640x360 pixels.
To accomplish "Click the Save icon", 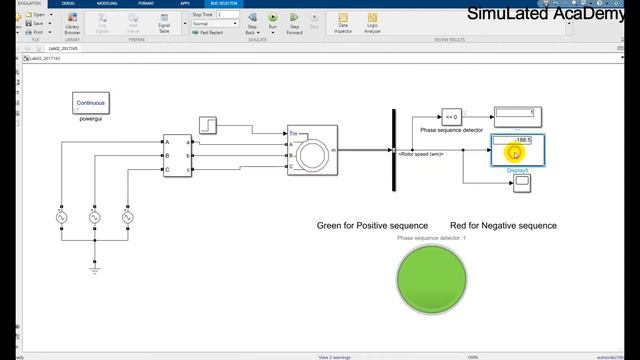I will [x=29, y=23].
